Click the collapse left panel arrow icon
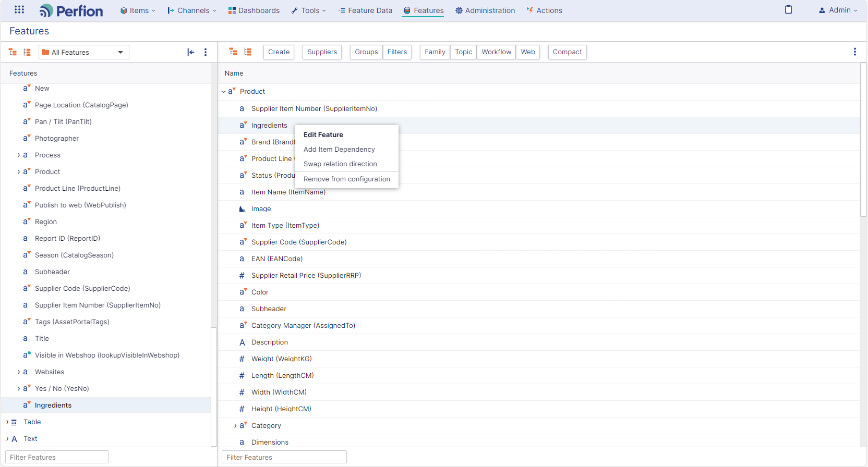 191,52
